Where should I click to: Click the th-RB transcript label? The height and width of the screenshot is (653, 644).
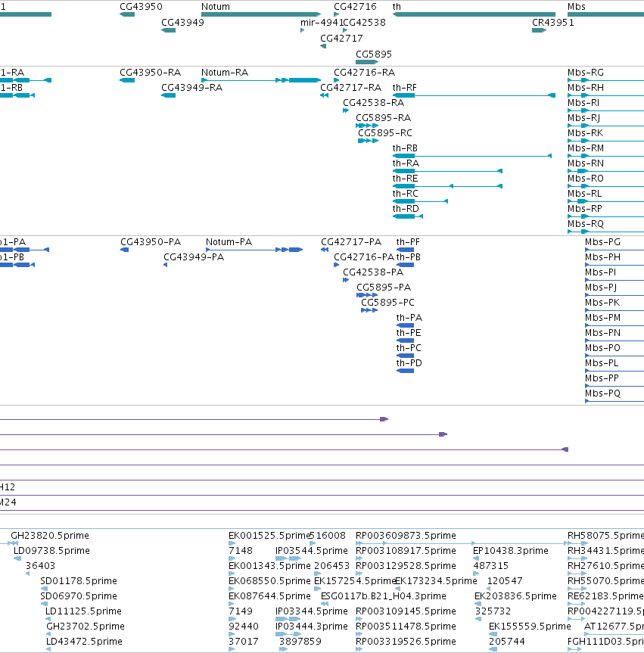coord(405,148)
